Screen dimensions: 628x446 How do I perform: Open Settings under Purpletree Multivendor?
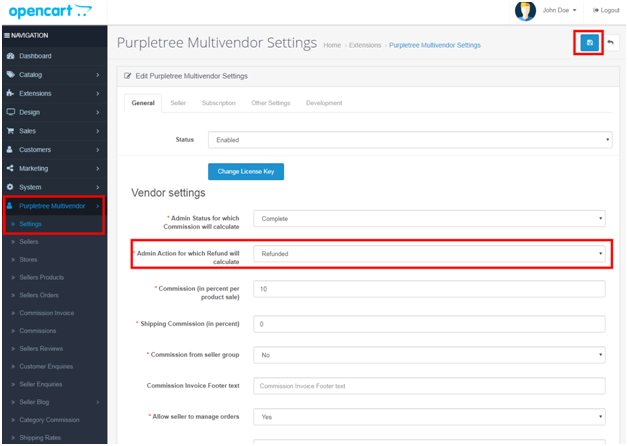pyautogui.click(x=30, y=224)
